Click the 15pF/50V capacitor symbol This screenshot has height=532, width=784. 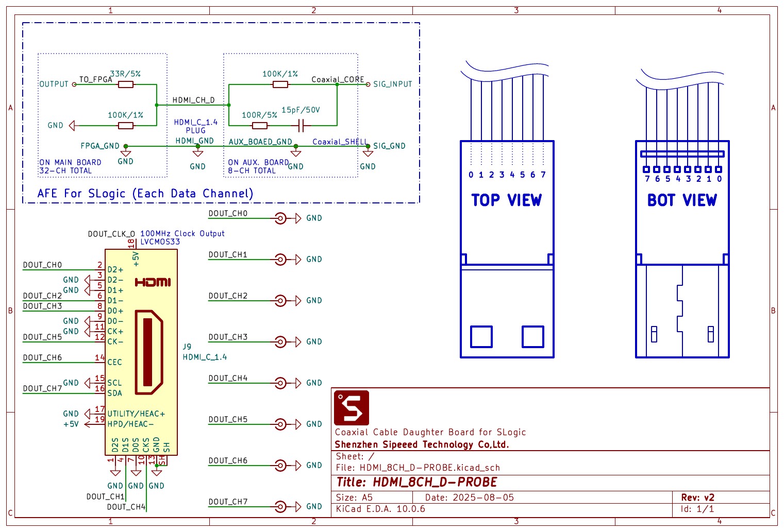302,125
